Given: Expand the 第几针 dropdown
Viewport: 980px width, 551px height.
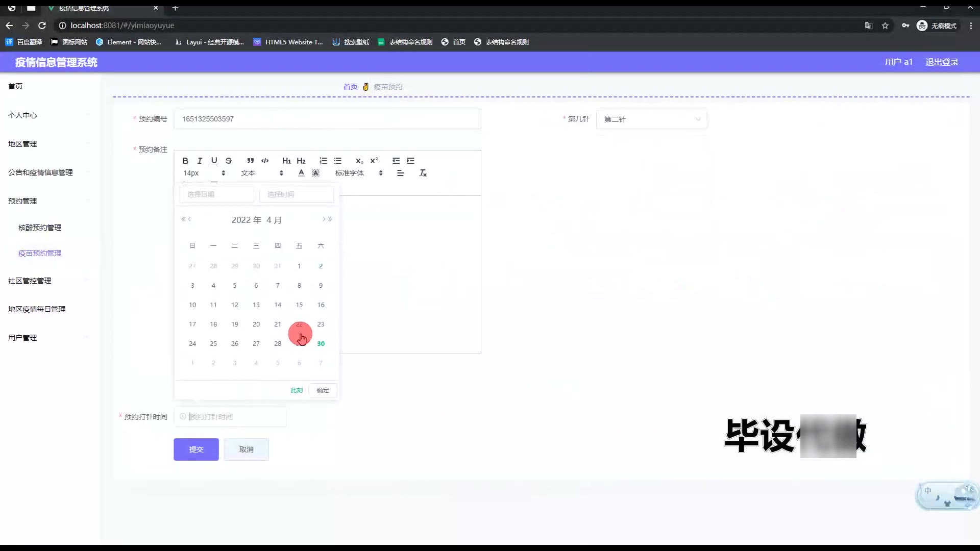Looking at the screenshot, I should [x=651, y=119].
